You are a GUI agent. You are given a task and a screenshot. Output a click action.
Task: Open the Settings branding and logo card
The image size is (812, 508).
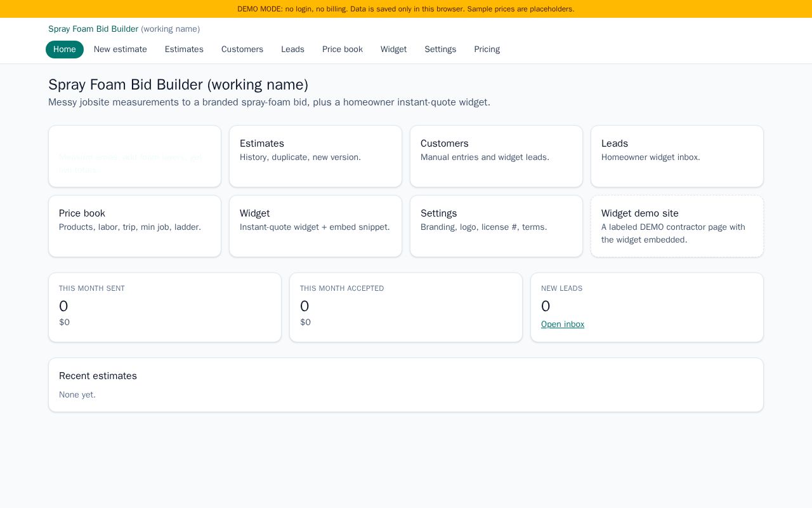pyautogui.click(x=496, y=226)
